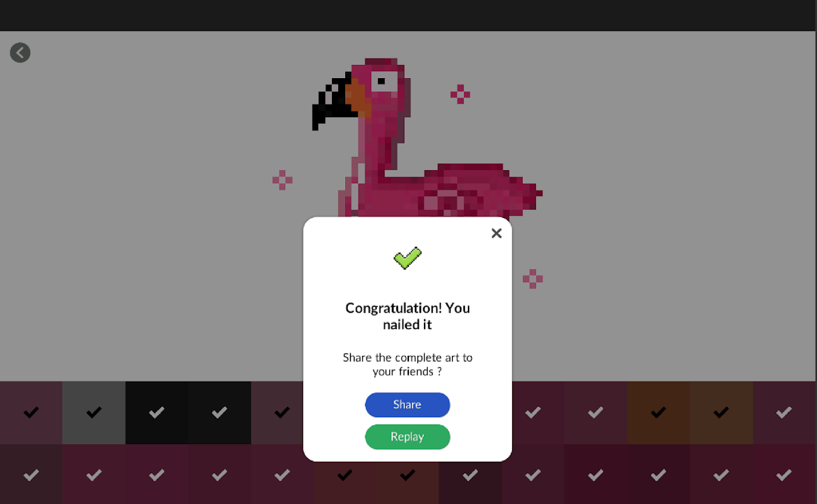Viewport: 817px width, 504px height.
Task: Select the first pure black swatch in top row
Action: click(157, 413)
